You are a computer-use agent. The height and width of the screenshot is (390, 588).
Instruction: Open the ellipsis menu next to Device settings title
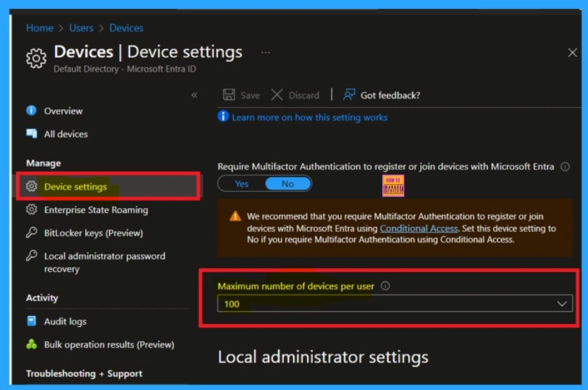pyautogui.click(x=266, y=52)
